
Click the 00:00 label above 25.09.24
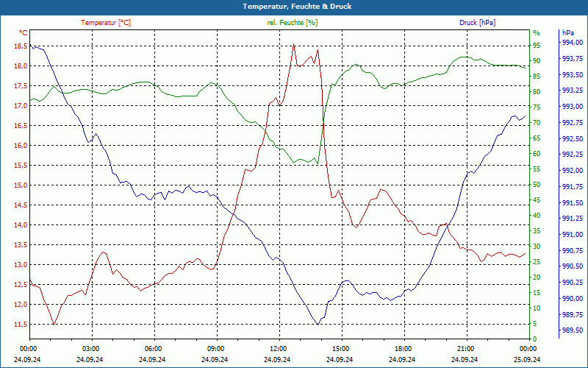tap(527, 349)
